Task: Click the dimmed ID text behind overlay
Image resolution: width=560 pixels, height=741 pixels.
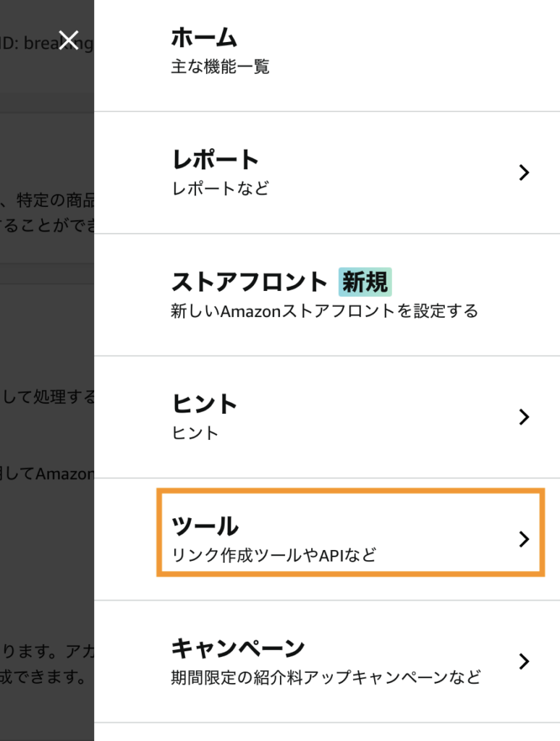Action: click(x=47, y=43)
